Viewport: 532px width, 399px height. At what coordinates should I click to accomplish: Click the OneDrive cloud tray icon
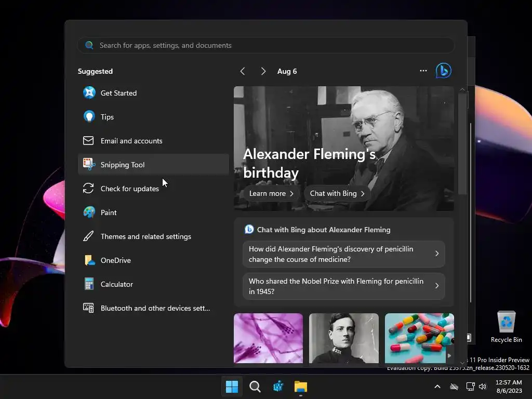click(x=454, y=387)
